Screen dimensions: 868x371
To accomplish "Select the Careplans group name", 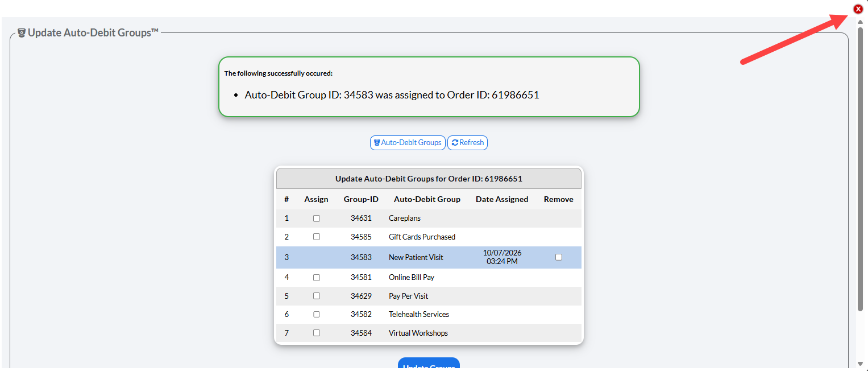I will click(405, 219).
